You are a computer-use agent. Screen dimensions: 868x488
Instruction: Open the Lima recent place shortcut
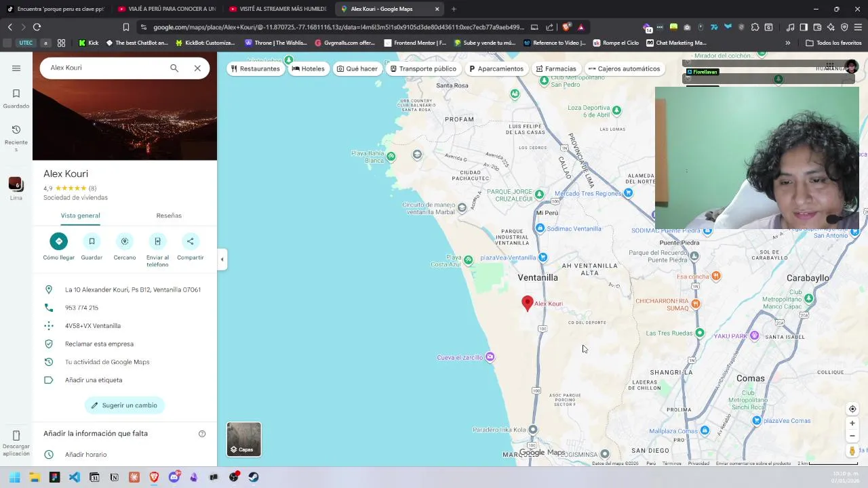(16, 188)
